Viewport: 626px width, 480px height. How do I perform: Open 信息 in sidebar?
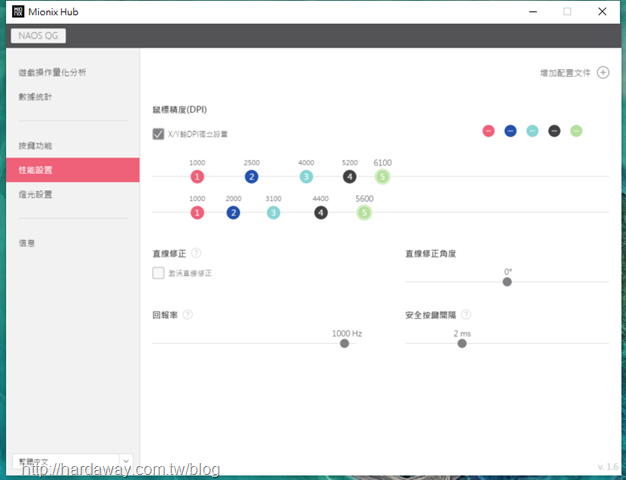27,243
